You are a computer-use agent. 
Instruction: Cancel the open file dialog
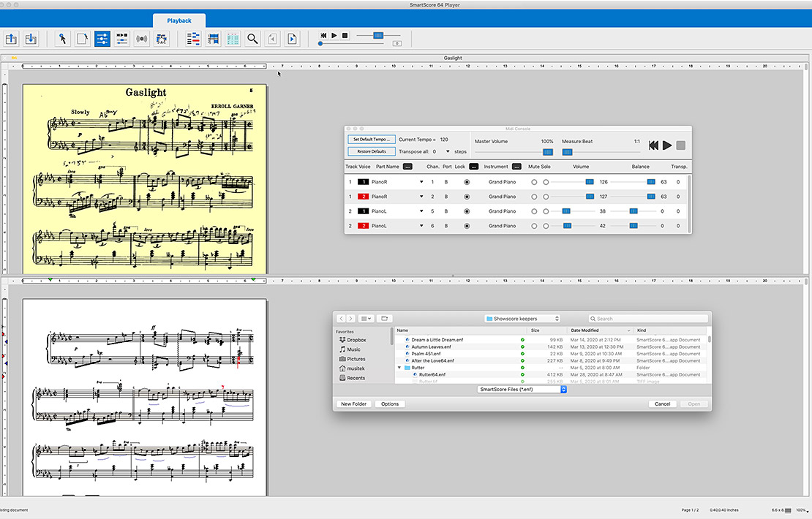pyautogui.click(x=662, y=404)
